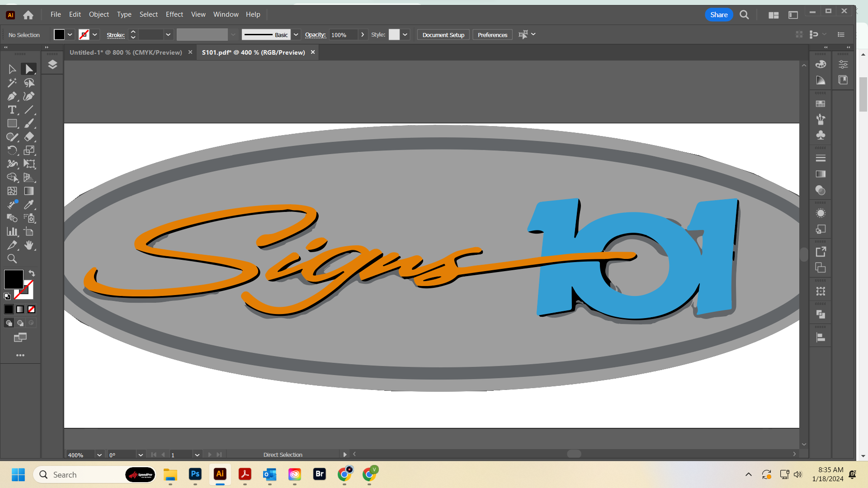This screenshot has height=488, width=868.
Task: Open the Transparency panel icon
Action: tap(821, 190)
